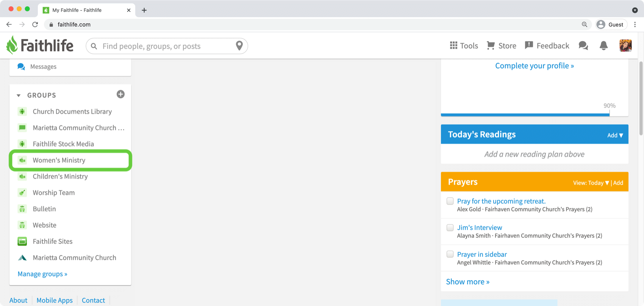Click the Guest profile button in Chrome
The height and width of the screenshot is (306, 644).
tap(611, 24)
